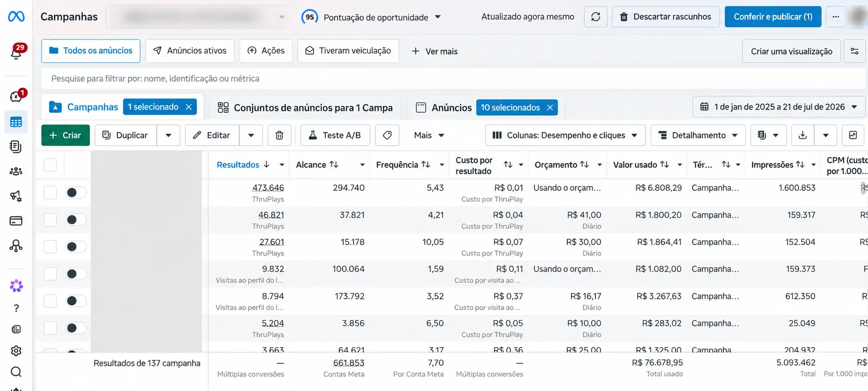Toggle the campaign switch in 46.821 row

point(76,220)
